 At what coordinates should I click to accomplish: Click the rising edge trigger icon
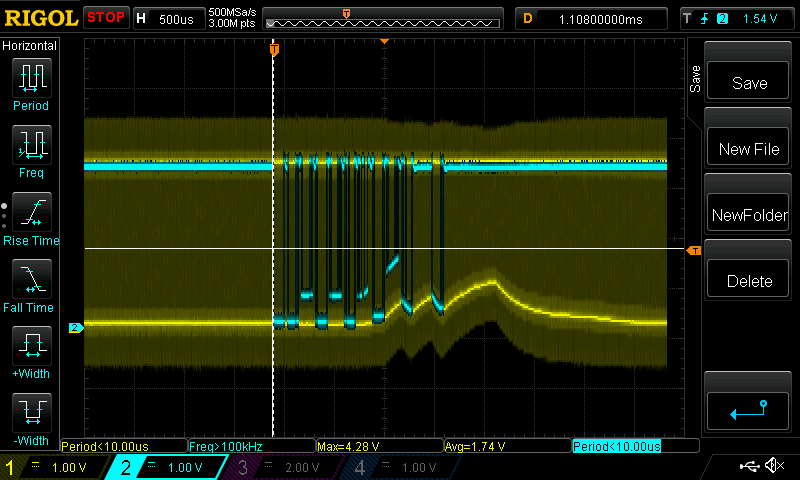(x=705, y=19)
